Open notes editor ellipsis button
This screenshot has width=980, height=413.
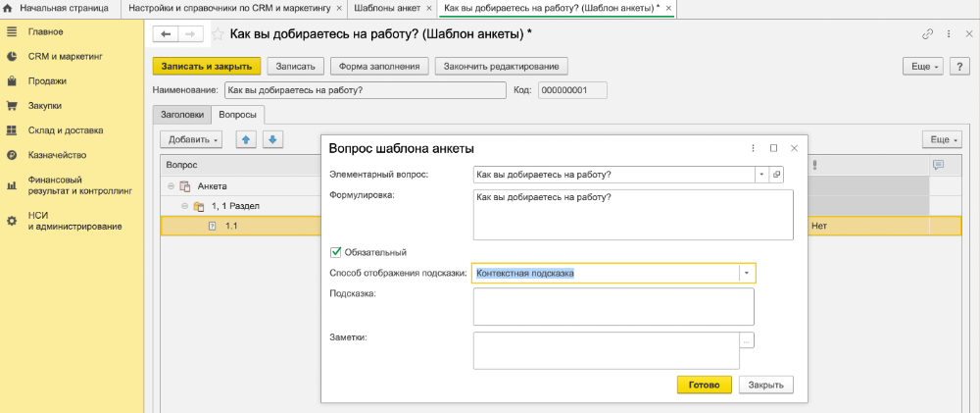748,339
